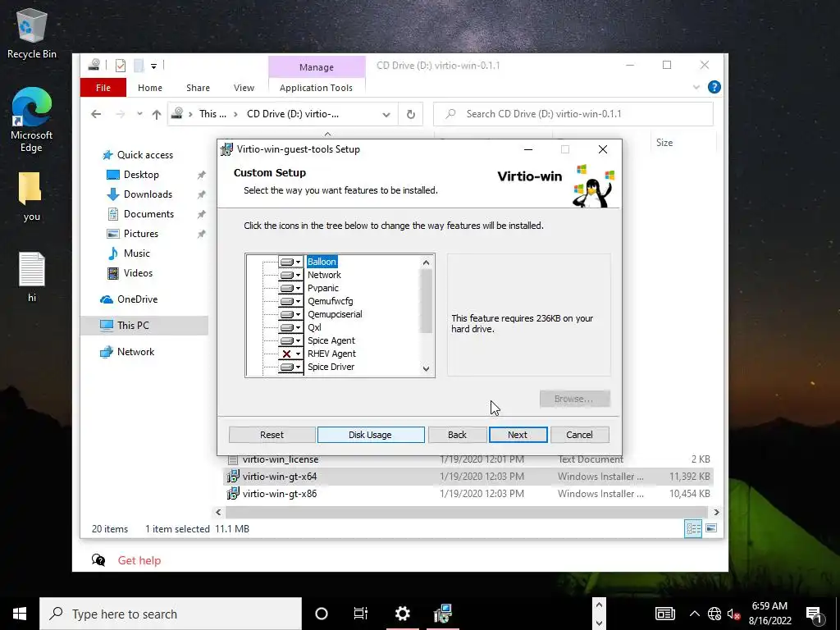Select the Balloon feature in tree
The height and width of the screenshot is (630, 840).
coord(322,262)
